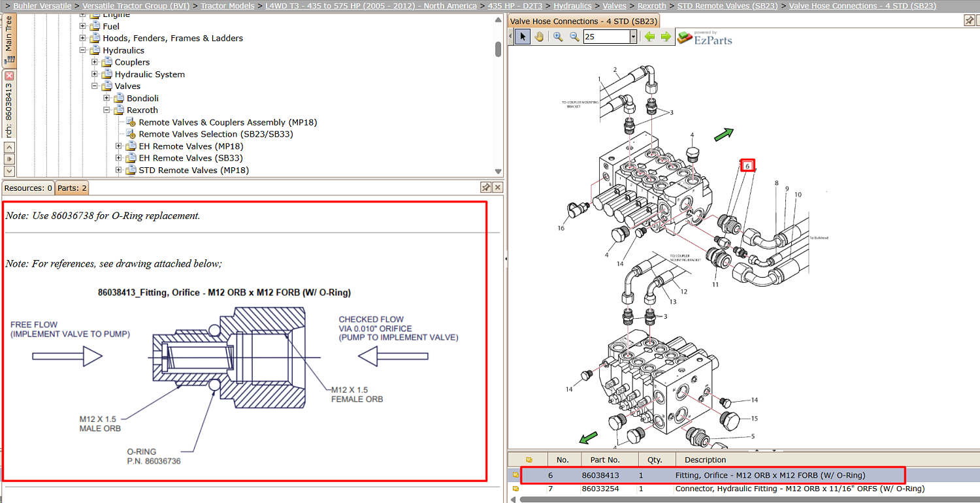Click the Fuel folder icon
980x503 pixels.
pos(95,27)
